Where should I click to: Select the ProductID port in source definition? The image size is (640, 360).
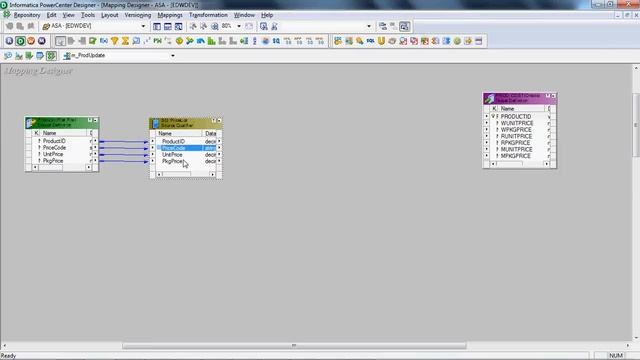pos(54,141)
